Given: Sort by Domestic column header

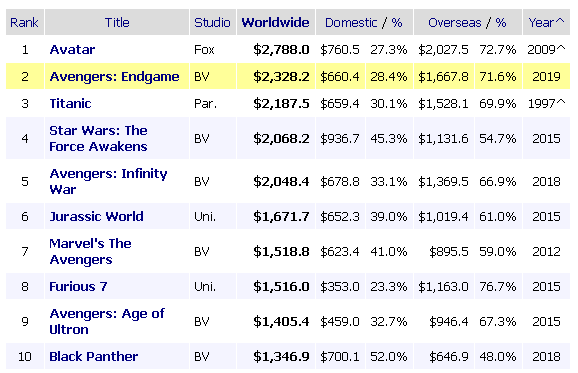Looking at the screenshot, I should [x=351, y=23].
